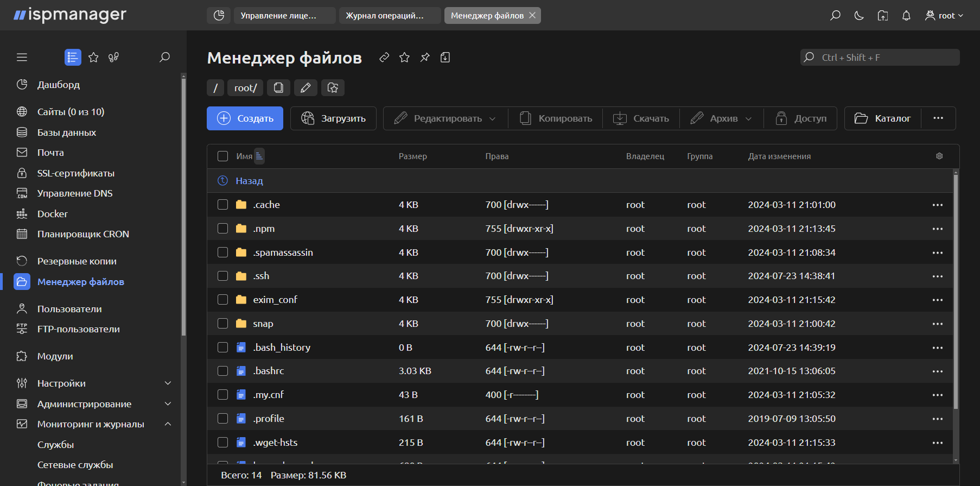Open actions menu for .cache row
Viewport: 980px width, 486px height.
(938, 205)
